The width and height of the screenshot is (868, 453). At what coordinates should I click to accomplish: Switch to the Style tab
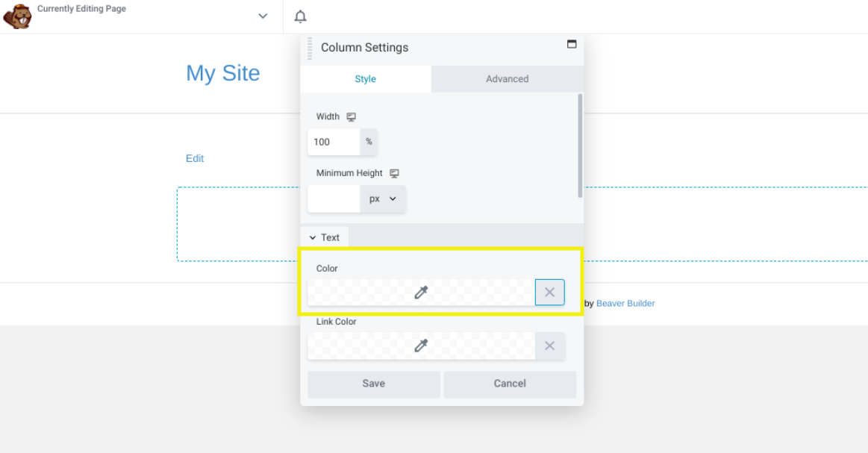366,79
